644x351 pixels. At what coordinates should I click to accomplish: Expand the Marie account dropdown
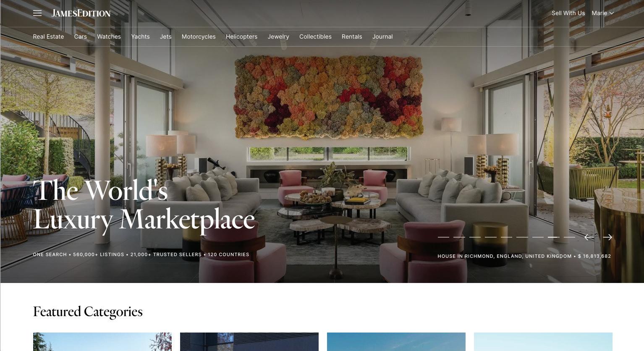point(603,13)
